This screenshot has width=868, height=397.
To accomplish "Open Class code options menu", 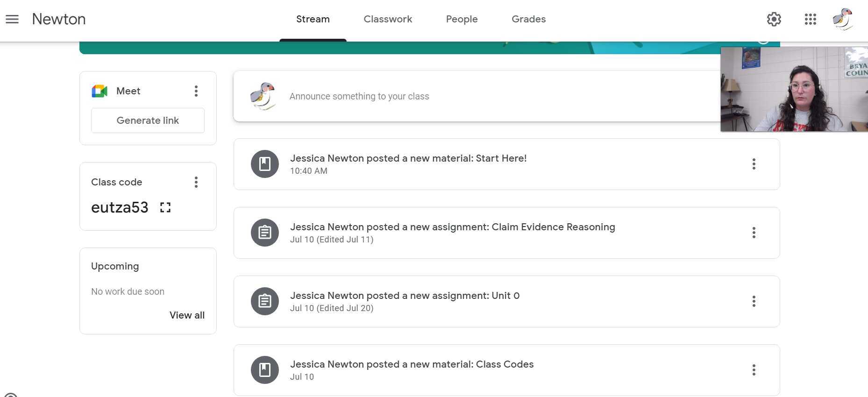I will (196, 182).
